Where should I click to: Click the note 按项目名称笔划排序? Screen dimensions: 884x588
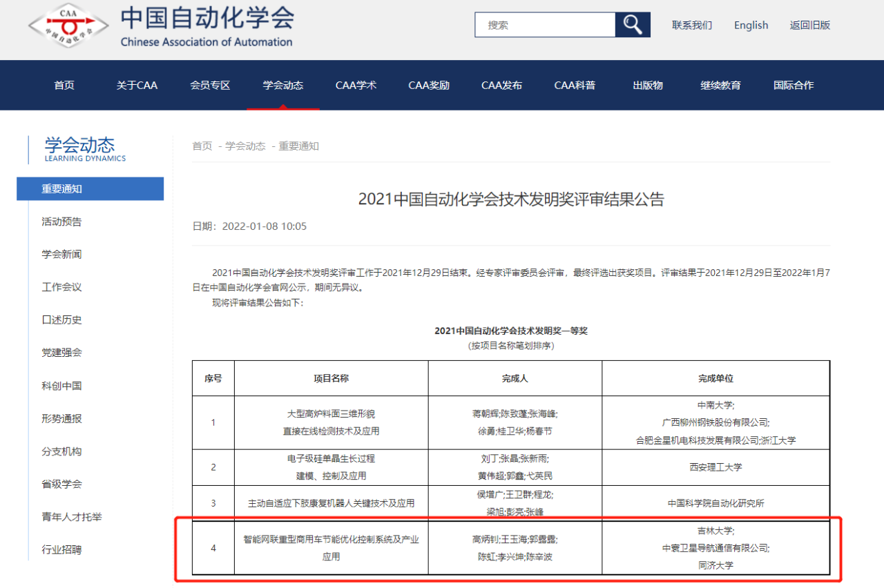click(x=511, y=345)
